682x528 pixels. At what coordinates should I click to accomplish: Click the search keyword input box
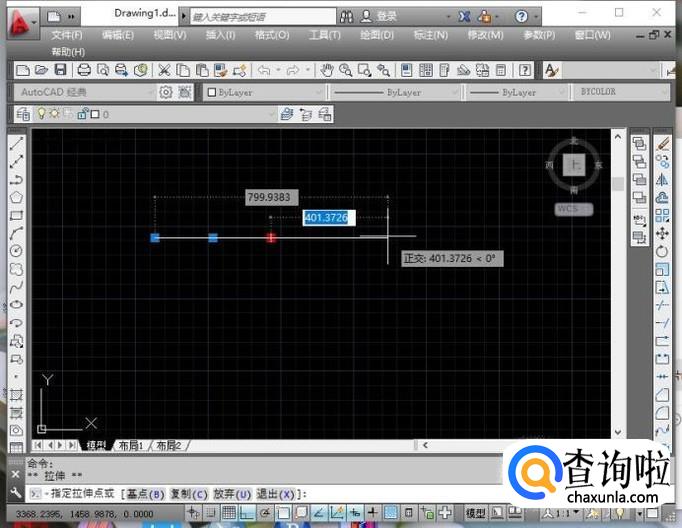260,17
